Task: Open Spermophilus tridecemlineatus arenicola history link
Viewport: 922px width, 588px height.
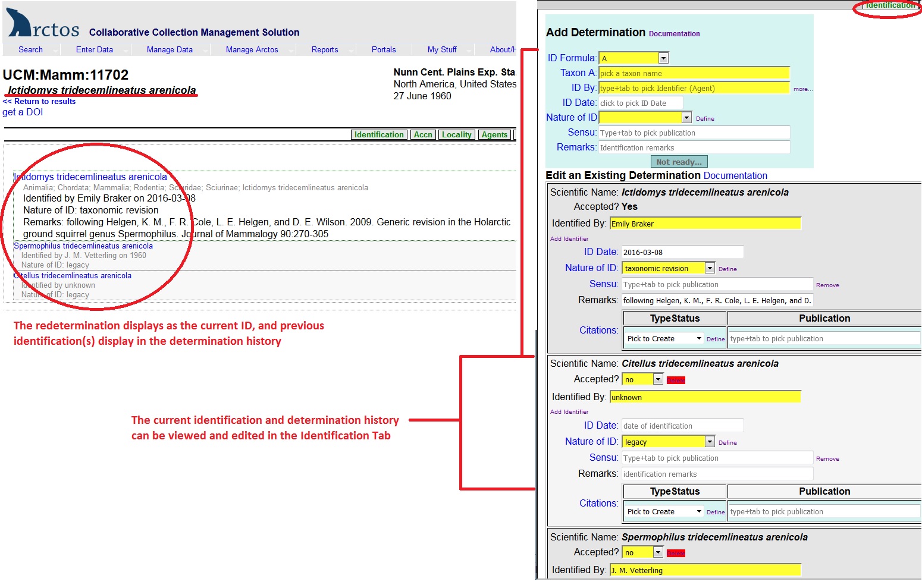Action: (83, 246)
